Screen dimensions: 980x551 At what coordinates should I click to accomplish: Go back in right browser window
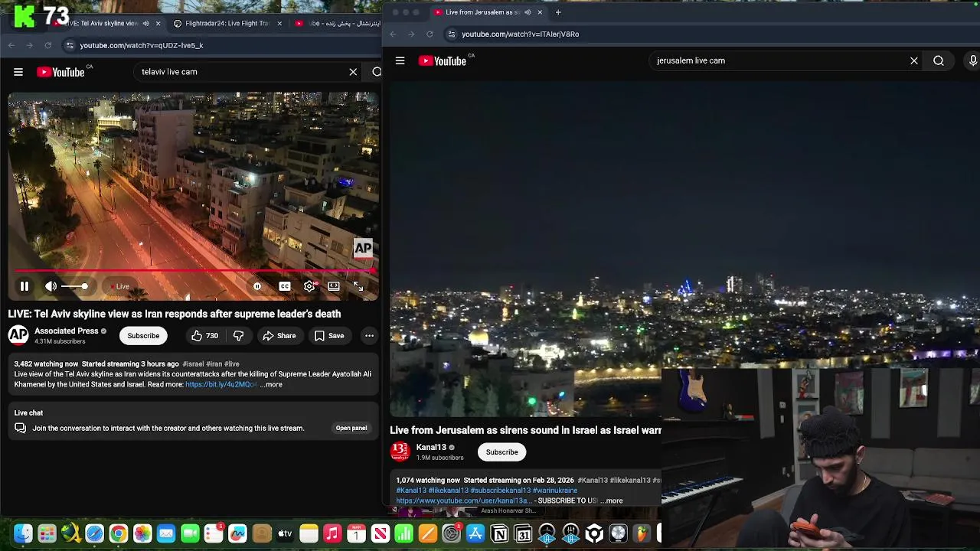pos(393,34)
